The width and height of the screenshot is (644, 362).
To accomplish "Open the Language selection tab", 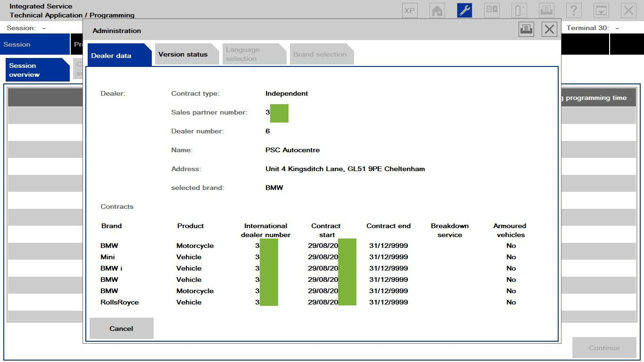I will 242,54.
